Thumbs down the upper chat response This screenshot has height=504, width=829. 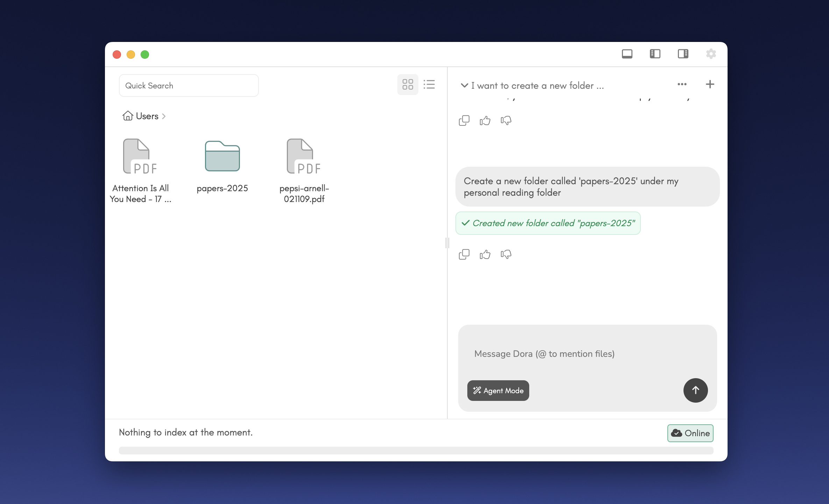pos(506,121)
